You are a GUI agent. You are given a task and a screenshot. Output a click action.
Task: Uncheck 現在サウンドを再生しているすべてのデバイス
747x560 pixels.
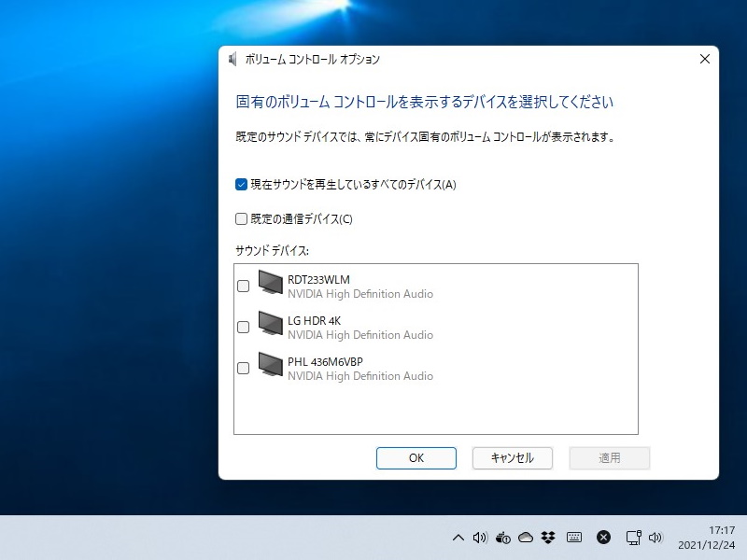click(240, 185)
